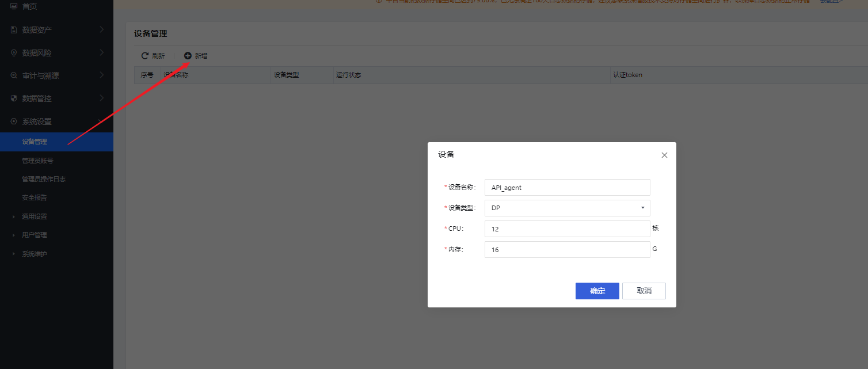Select 管理员账号 in the sidebar menu

(x=37, y=160)
